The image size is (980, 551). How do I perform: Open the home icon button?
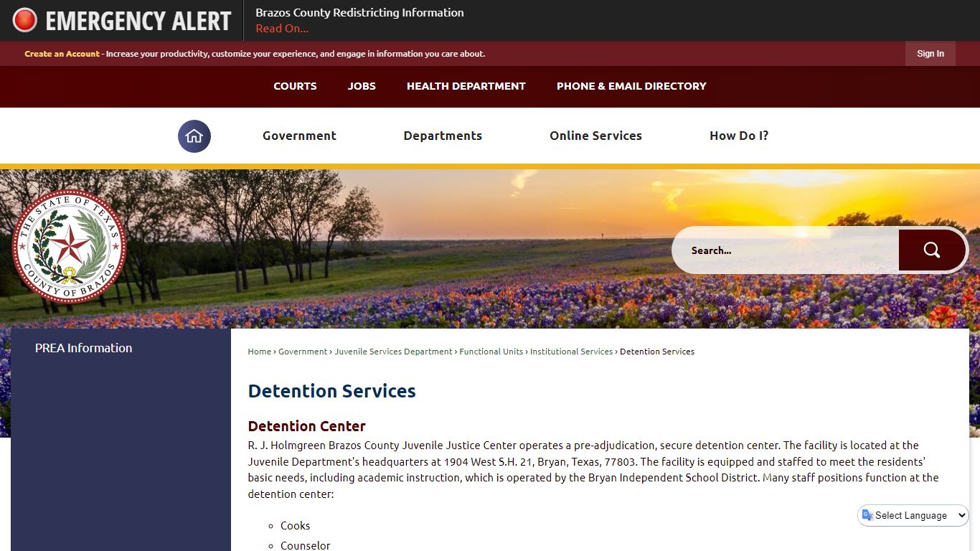[194, 136]
